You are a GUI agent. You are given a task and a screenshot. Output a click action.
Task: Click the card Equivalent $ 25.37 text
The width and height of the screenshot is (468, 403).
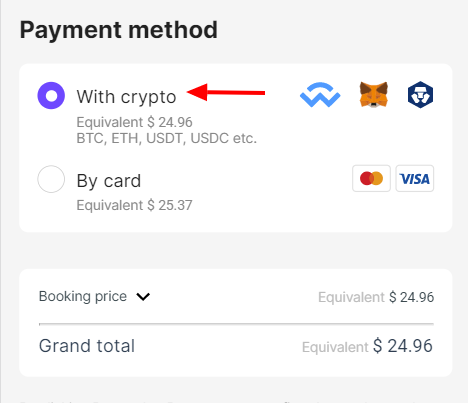[x=134, y=205]
